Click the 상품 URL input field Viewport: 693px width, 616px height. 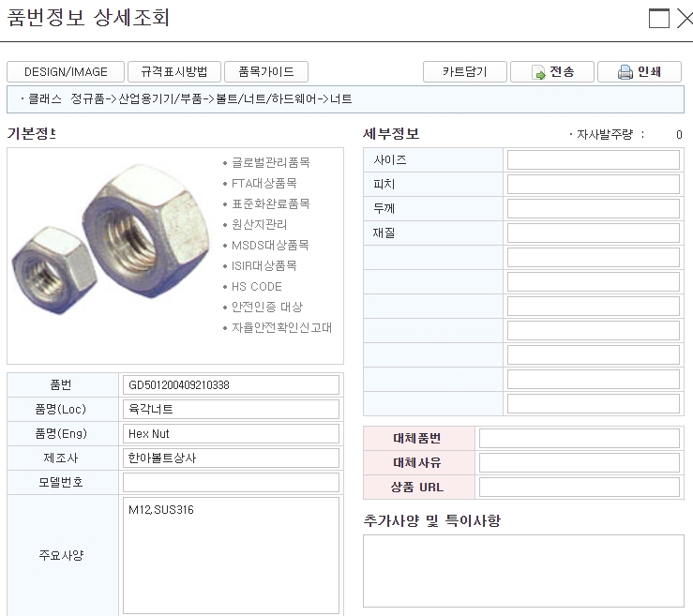[x=580, y=488]
